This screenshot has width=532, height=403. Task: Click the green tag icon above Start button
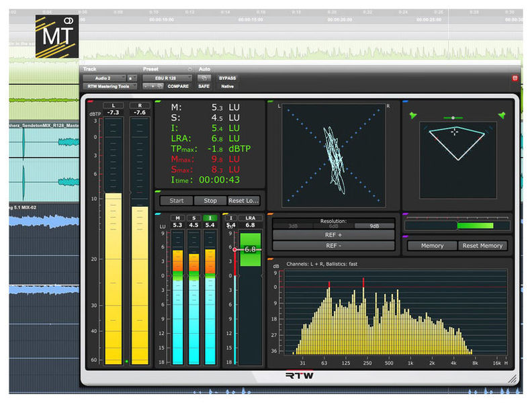(x=158, y=191)
